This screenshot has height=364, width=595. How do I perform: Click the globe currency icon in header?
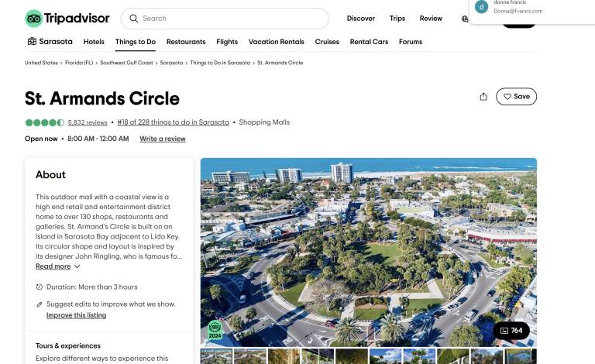click(465, 19)
